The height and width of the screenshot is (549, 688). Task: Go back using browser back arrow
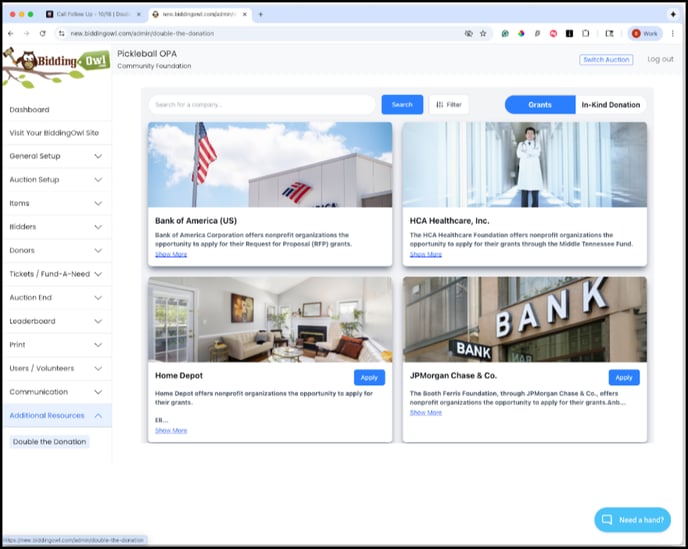coord(11,33)
